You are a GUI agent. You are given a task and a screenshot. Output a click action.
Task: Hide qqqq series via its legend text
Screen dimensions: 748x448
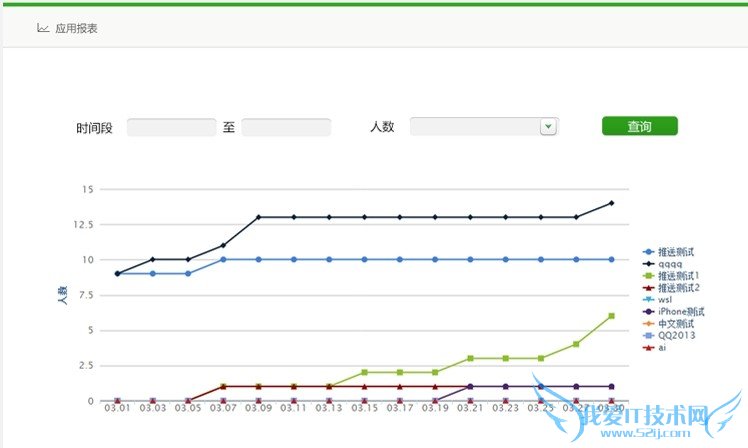(669, 263)
